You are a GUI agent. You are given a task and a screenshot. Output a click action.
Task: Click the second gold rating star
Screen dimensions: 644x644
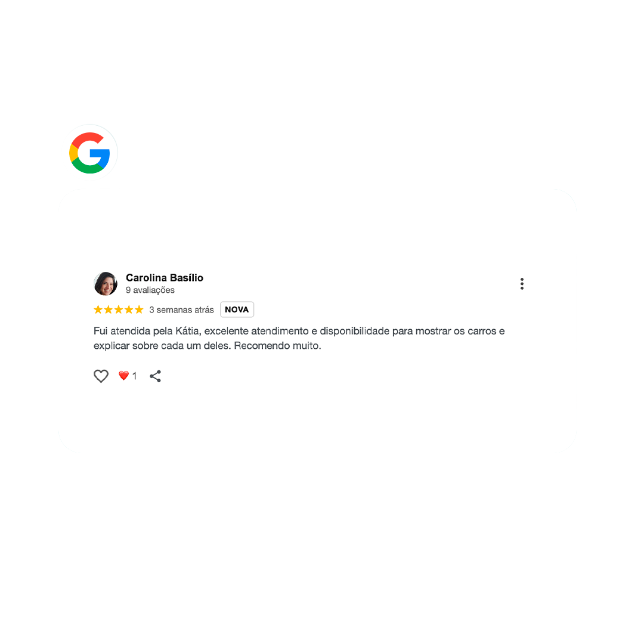[109, 309]
